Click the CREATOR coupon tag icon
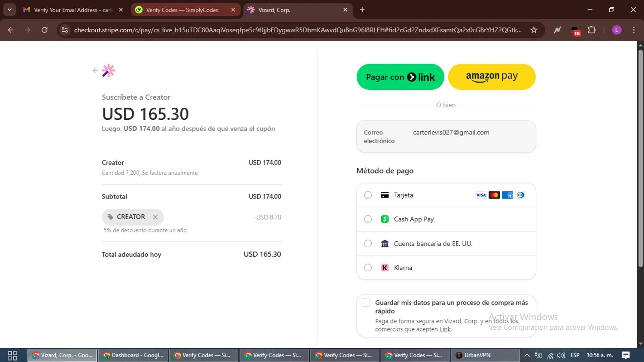Image resolution: width=644 pixels, height=362 pixels. (110, 217)
